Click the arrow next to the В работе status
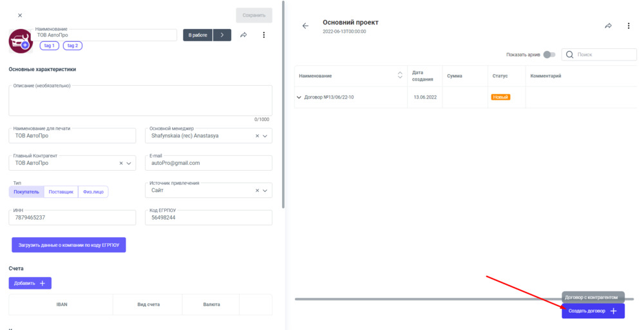 [x=222, y=35]
